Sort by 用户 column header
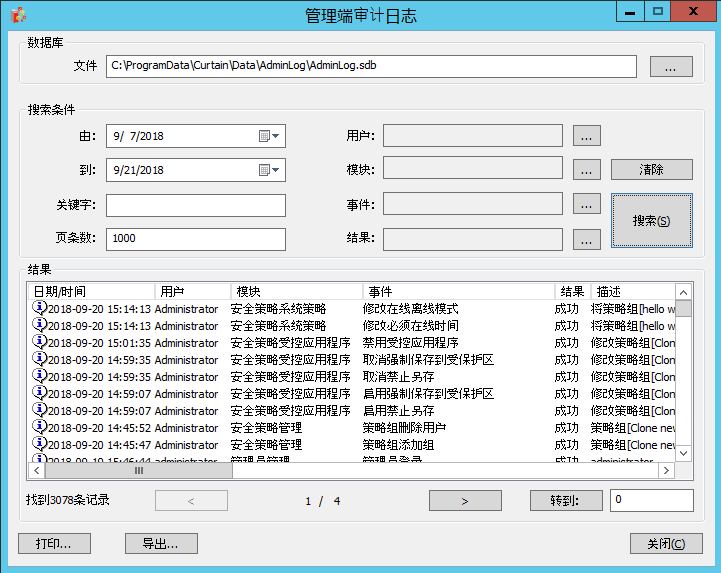The image size is (721, 573). pos(192,292)
